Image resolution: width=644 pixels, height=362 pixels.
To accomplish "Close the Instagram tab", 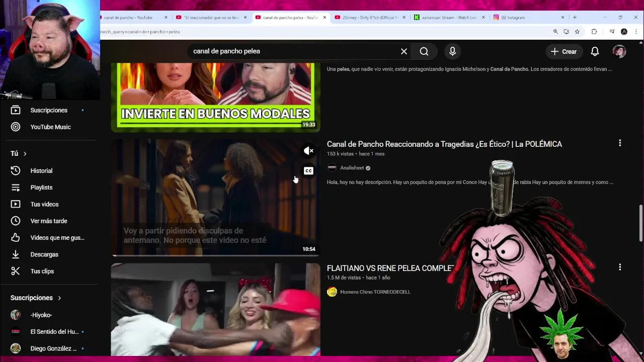I will 563,18.
